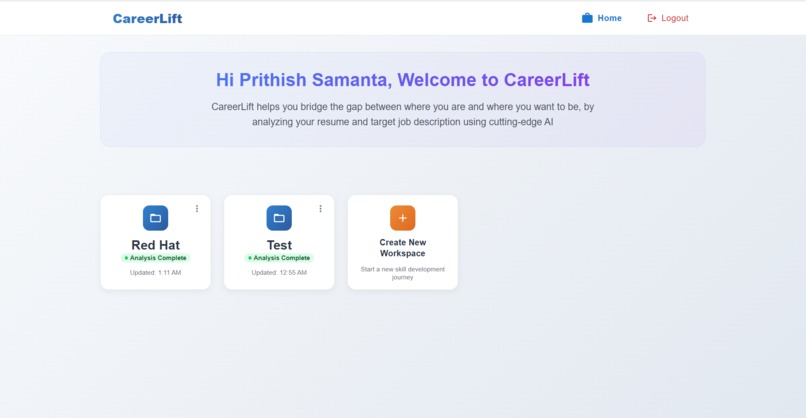
Task: Click the CareerLift description paragraph
Action: point(402,114)
